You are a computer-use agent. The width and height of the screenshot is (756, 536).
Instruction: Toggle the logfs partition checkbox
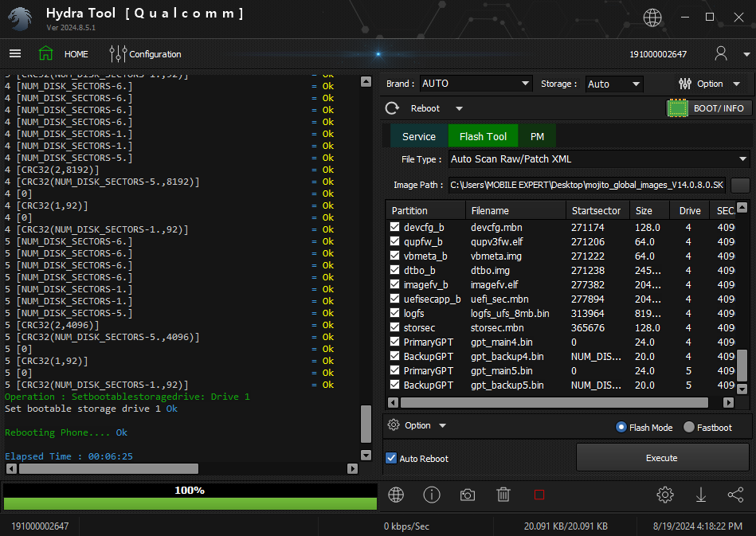coord(395,313)
